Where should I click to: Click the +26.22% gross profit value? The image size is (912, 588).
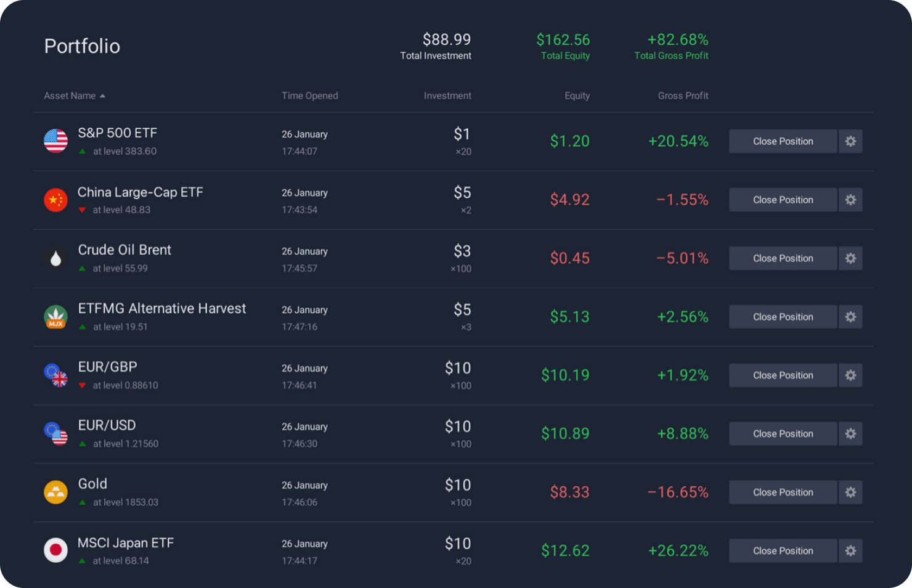click(x=678, y=550)
